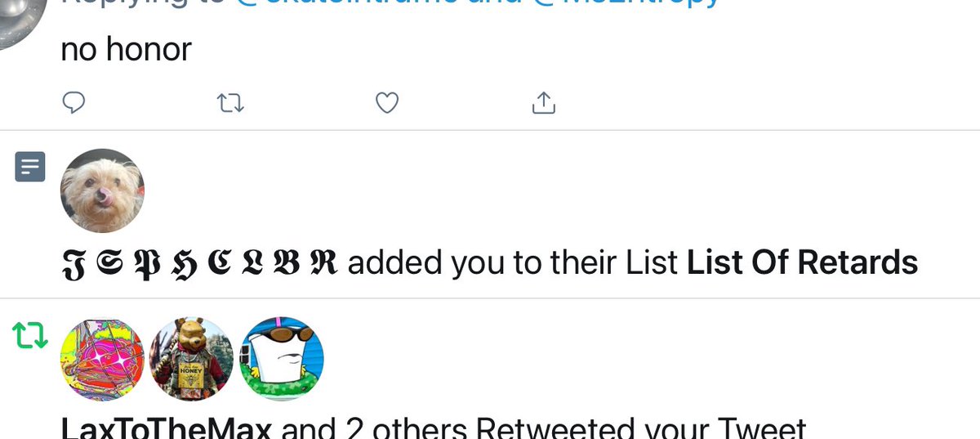Image resolution: width=980 pixels, height=439 pixels.
Task: Like the 'no honor' tweet with the heart
Action: point(387,103)
